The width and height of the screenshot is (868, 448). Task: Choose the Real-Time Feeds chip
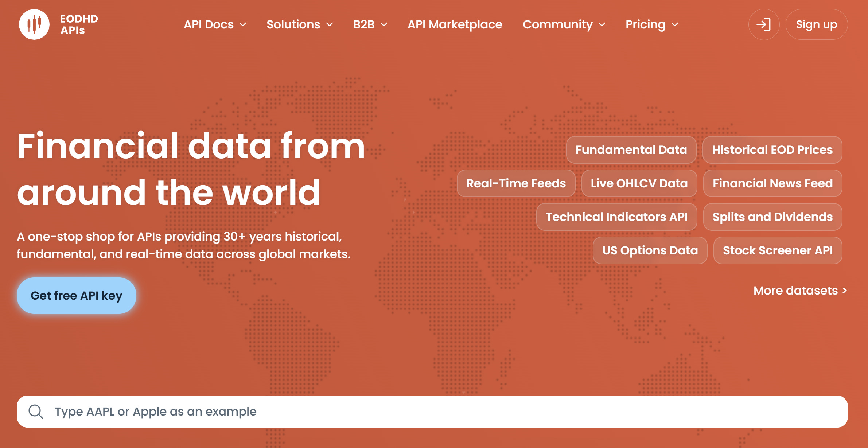pos(516,183)
